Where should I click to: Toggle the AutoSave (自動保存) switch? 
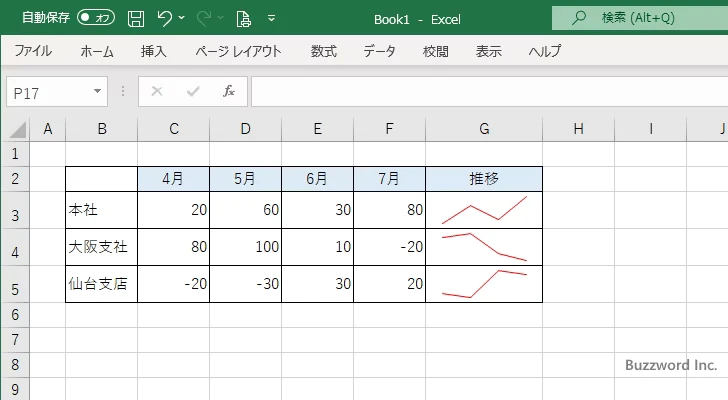click(96, 18)
